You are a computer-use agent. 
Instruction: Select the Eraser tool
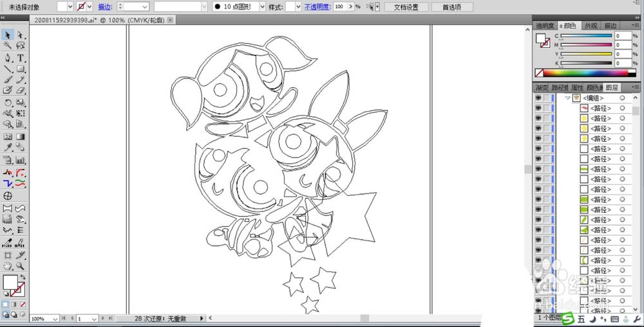pos(20,90)
